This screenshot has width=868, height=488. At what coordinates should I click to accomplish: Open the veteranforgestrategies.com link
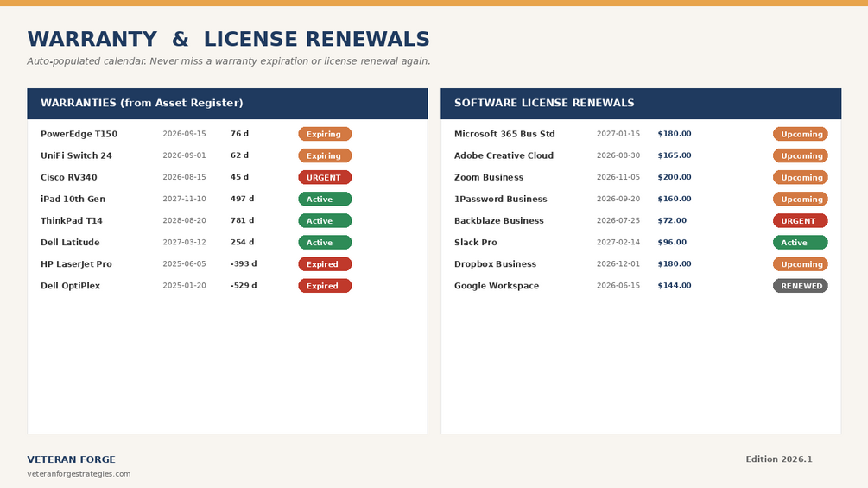tap(79, 473)
